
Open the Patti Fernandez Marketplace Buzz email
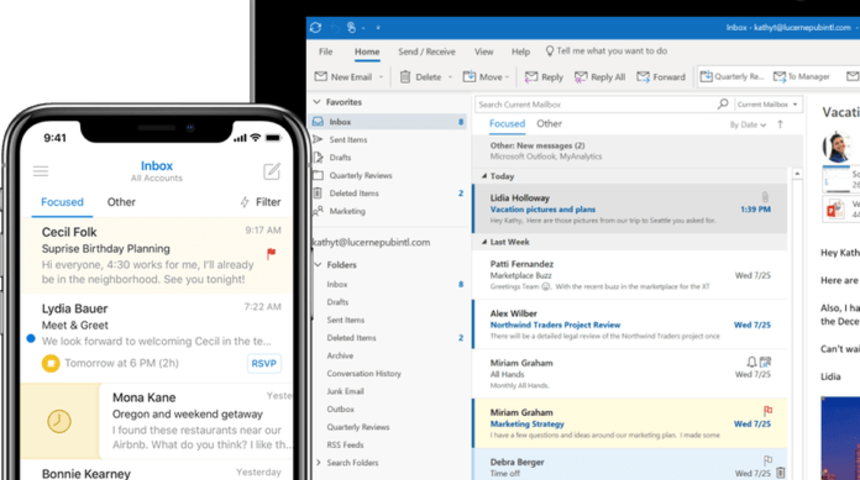point(630,275)
